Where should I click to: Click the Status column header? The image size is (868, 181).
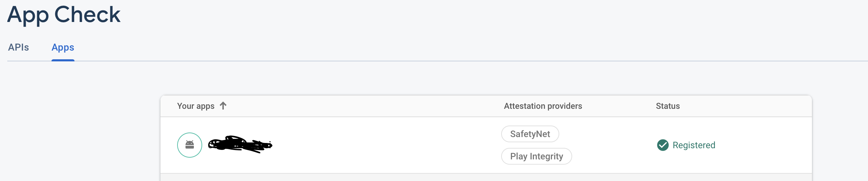668,106
